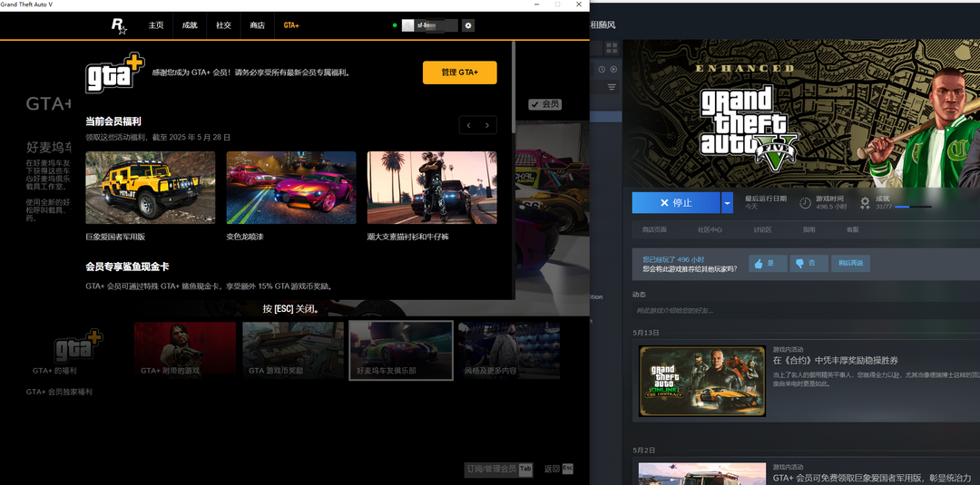This screenshot has width=980, height=485.
Task: Click the recent clock icon in Steam sidebar
Action: coord(602,69)
